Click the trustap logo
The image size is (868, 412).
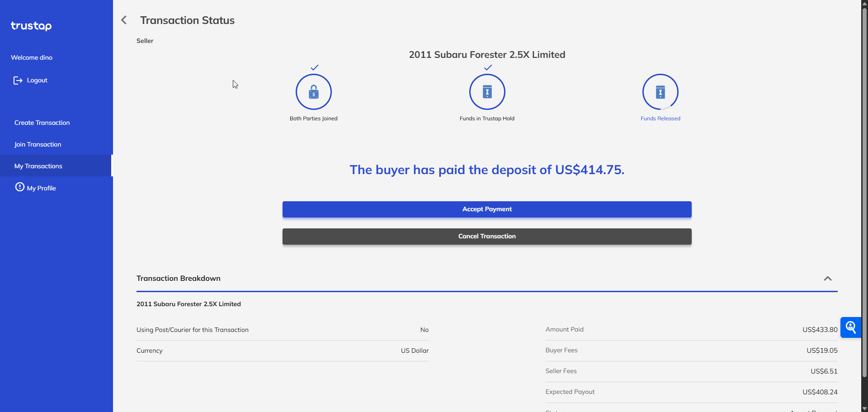coord(31,26)
